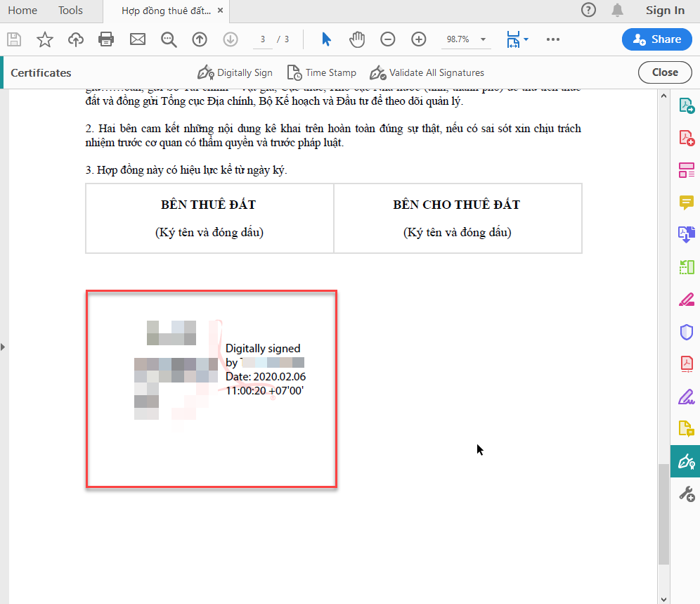Star this file as a favorite
This screenshot has width=700, height=604.
pyautogui.click(x=45, y=39)
